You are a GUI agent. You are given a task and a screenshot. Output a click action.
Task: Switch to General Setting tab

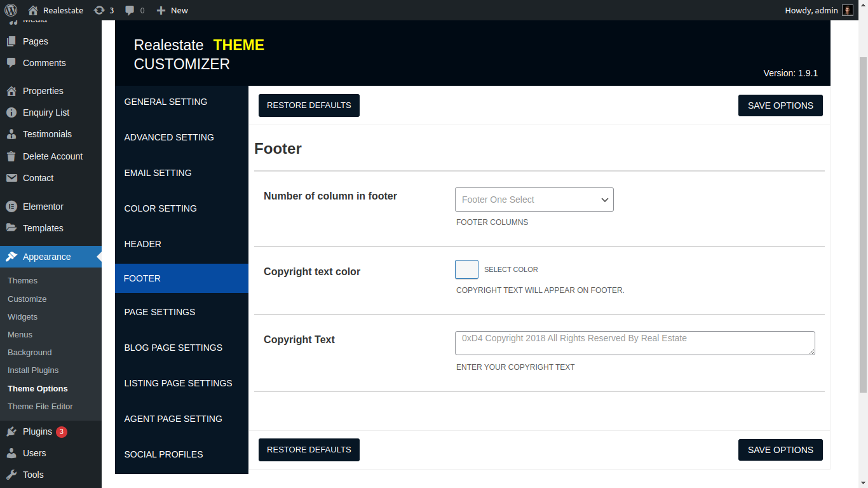(x=166, y=102)
